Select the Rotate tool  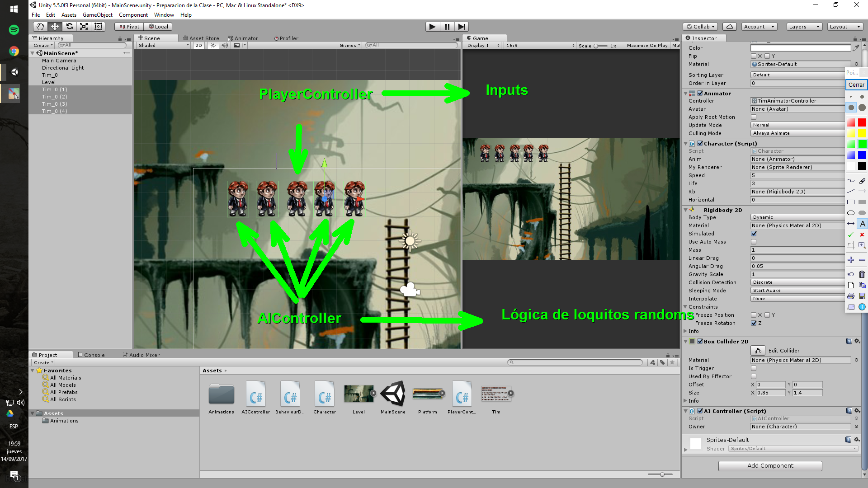[x=69, y=27]
